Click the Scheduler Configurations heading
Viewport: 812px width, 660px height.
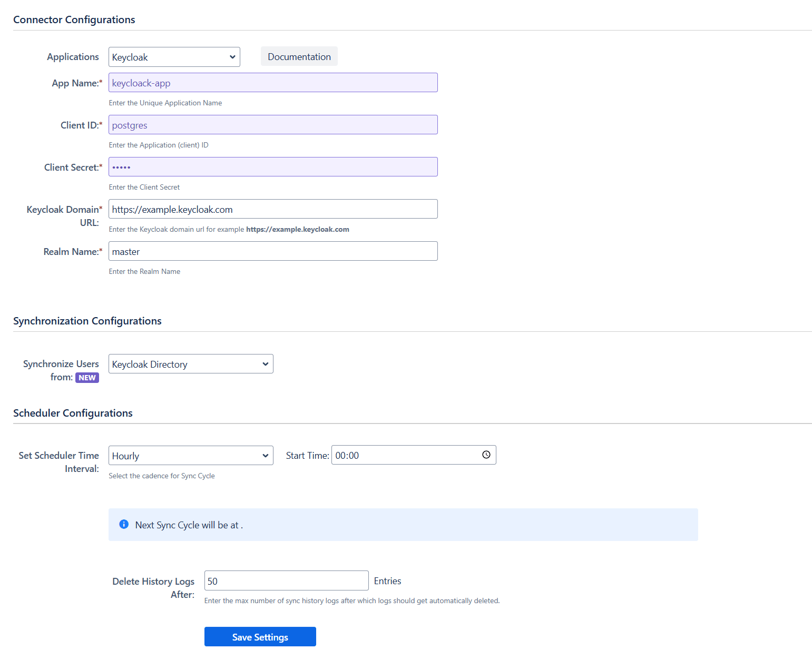[73, 413]
